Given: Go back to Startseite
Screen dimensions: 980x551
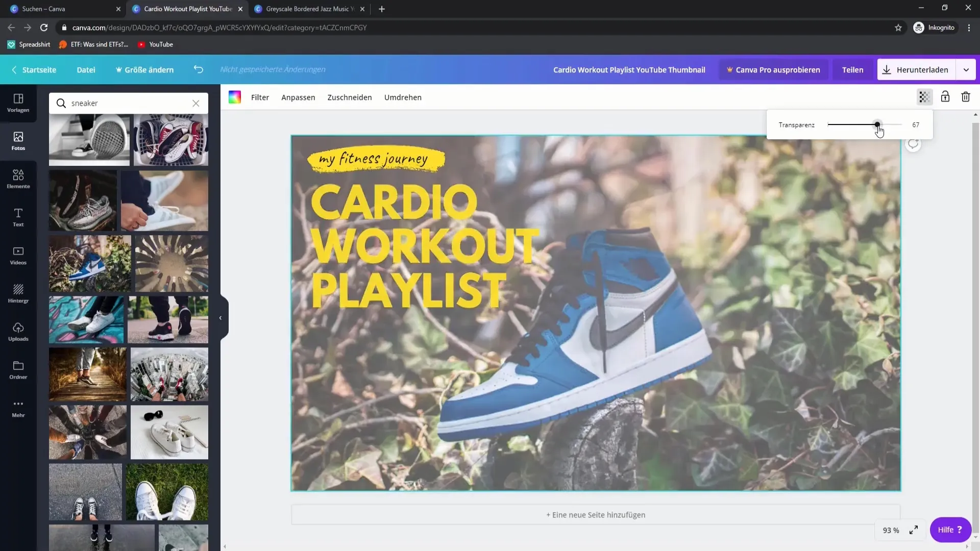Looking at the screenshot, I should pyautogui.click(x=34, y=69).
